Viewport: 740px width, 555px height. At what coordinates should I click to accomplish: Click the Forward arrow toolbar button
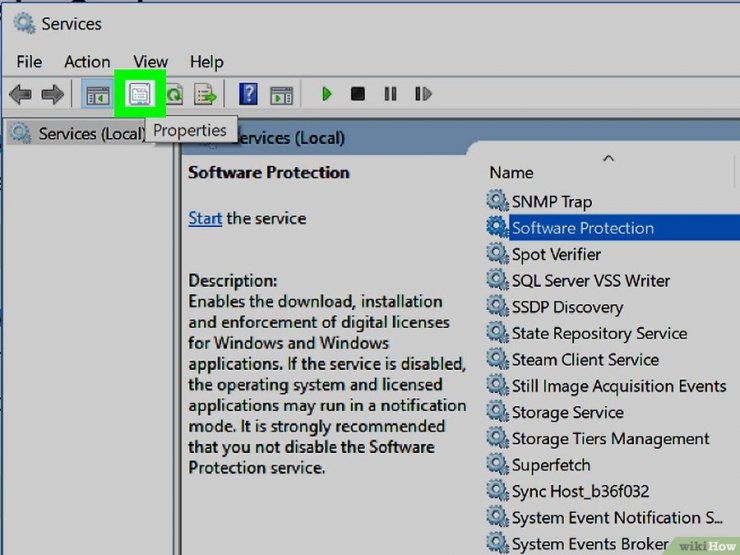pos(52,94)
